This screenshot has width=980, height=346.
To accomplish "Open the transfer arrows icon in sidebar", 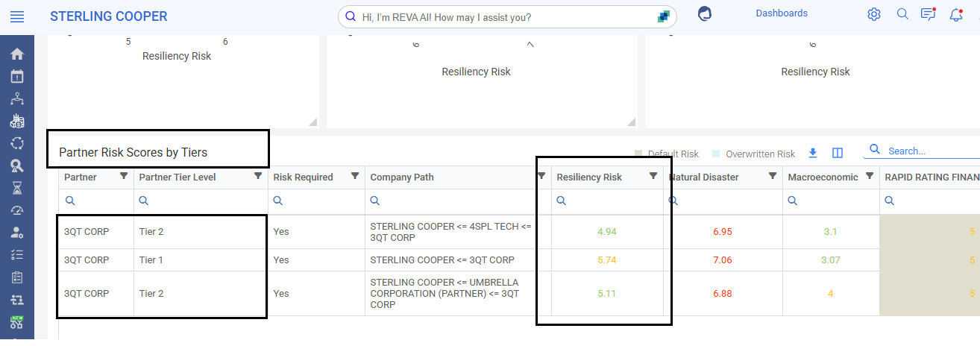I will 16,300.
